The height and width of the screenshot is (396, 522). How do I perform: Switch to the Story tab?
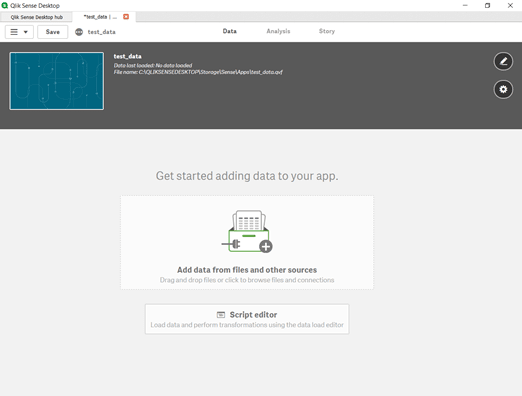[327, 31]
